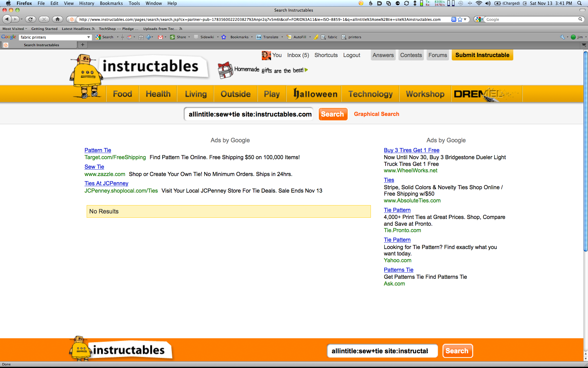Open the Workshop category tab

pos(425,94)
